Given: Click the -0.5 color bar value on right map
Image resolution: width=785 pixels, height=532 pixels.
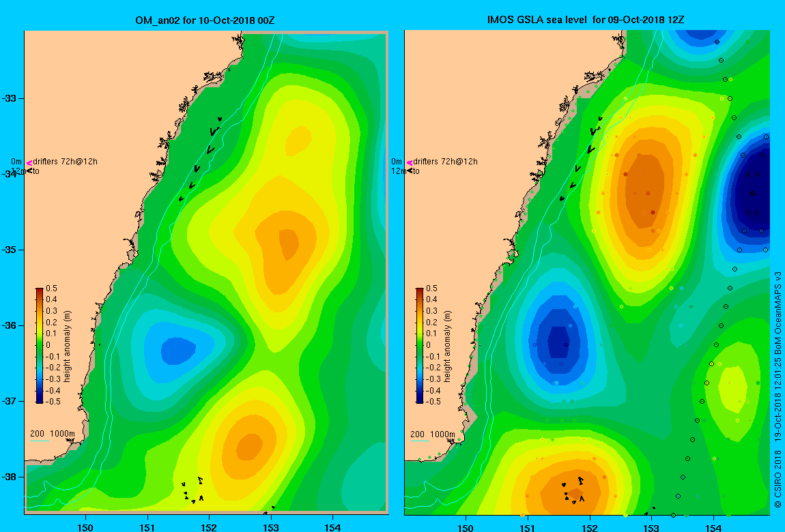Looking at the screenshot, I should click(433, 402).
